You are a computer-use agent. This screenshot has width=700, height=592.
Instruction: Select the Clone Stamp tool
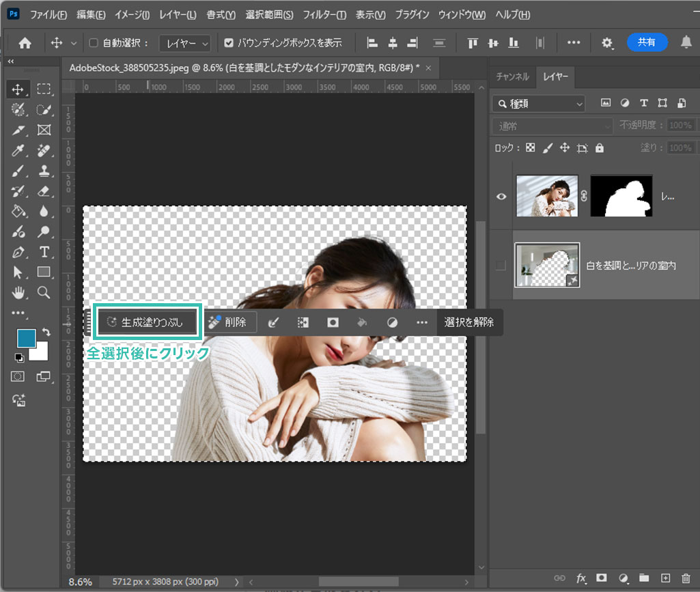tap(44, 171)
